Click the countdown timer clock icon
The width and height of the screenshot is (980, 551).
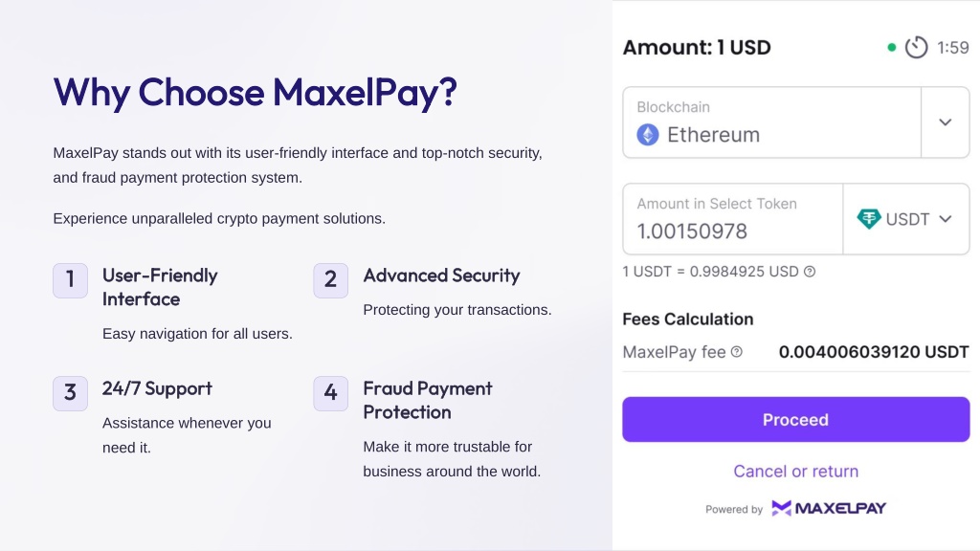tap(916, 48)
